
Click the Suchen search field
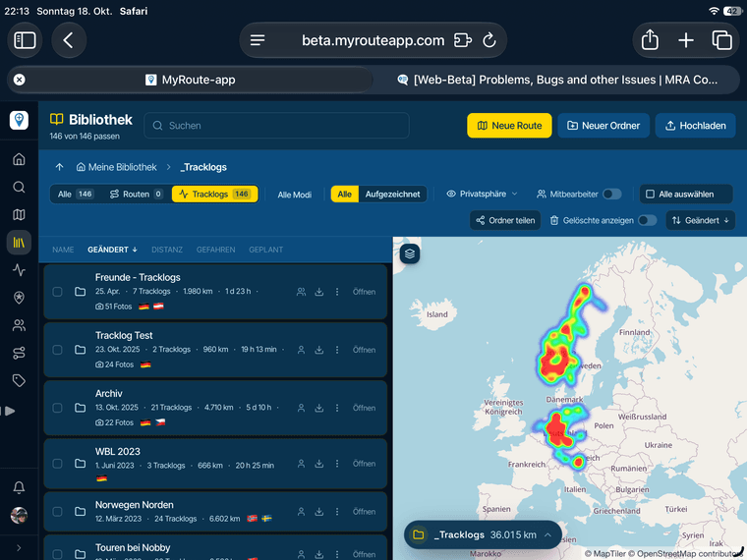click(276, 126)
